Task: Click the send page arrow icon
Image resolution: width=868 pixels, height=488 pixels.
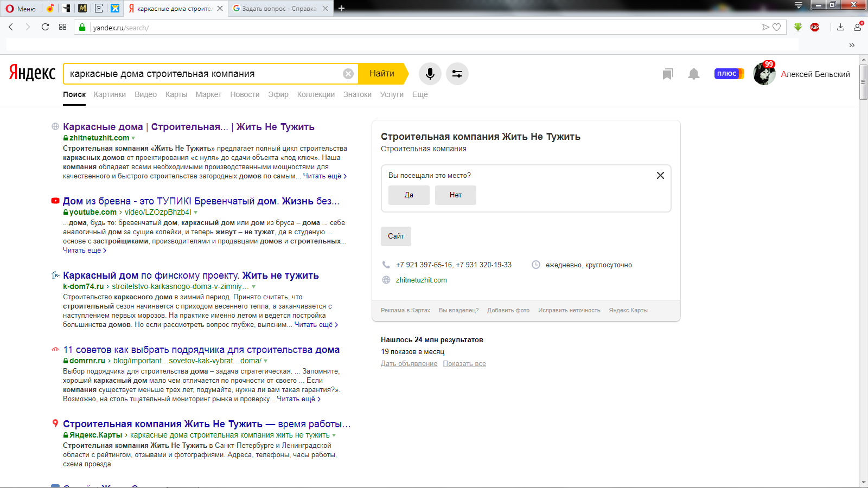Action: tap(765, 27)
